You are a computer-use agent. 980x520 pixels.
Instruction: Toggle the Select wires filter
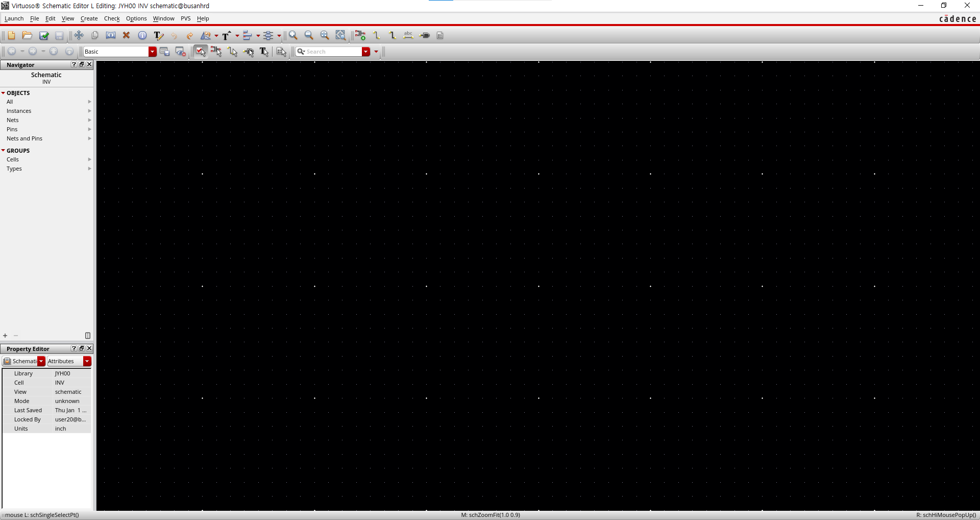coord(233,52)
